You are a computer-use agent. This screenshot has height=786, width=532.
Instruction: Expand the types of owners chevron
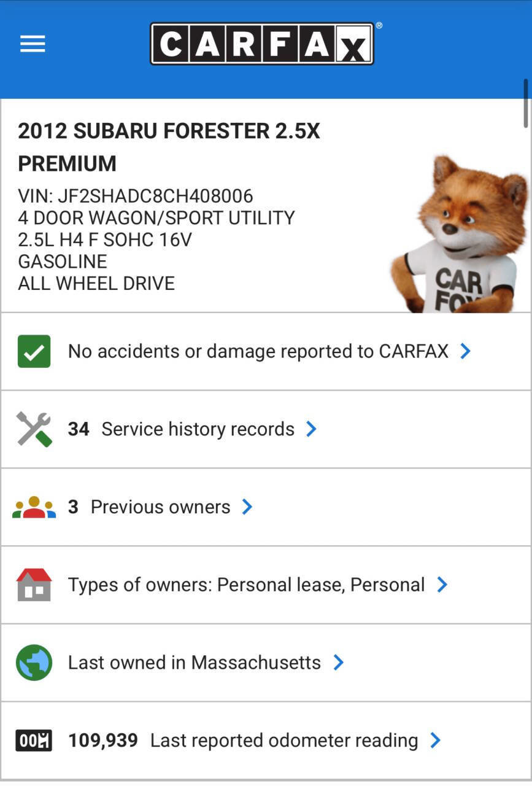point(442,585)
